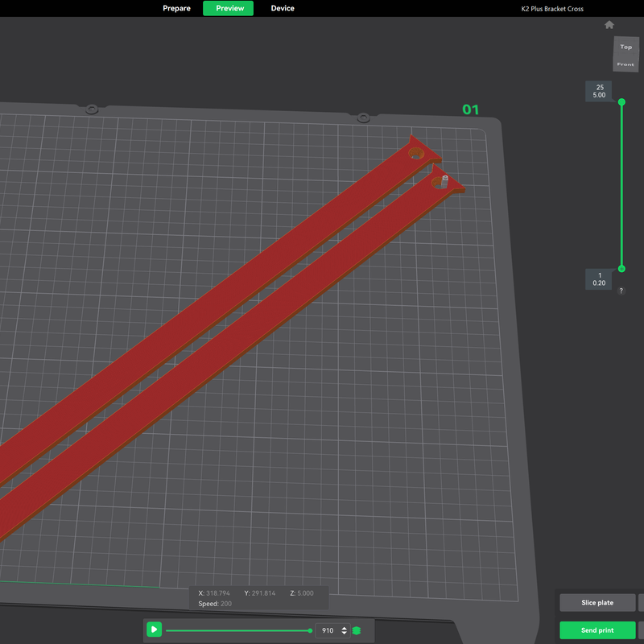Click the "Speed: 200" readout
Image resolution: width=644 pixels, height=644 pixels.
(x=215, y=604)
